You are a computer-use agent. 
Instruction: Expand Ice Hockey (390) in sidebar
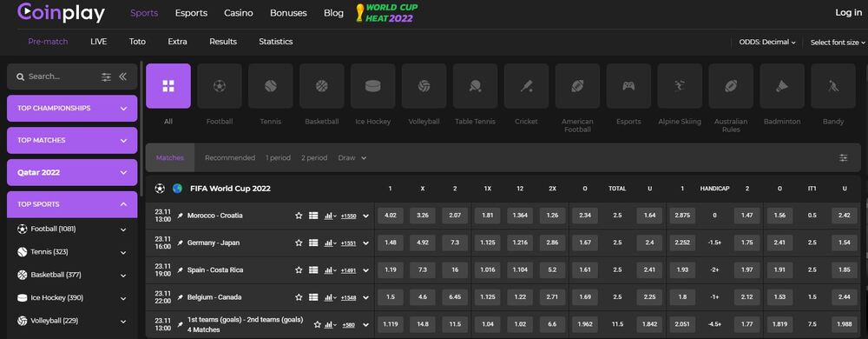tap(123, 298)
